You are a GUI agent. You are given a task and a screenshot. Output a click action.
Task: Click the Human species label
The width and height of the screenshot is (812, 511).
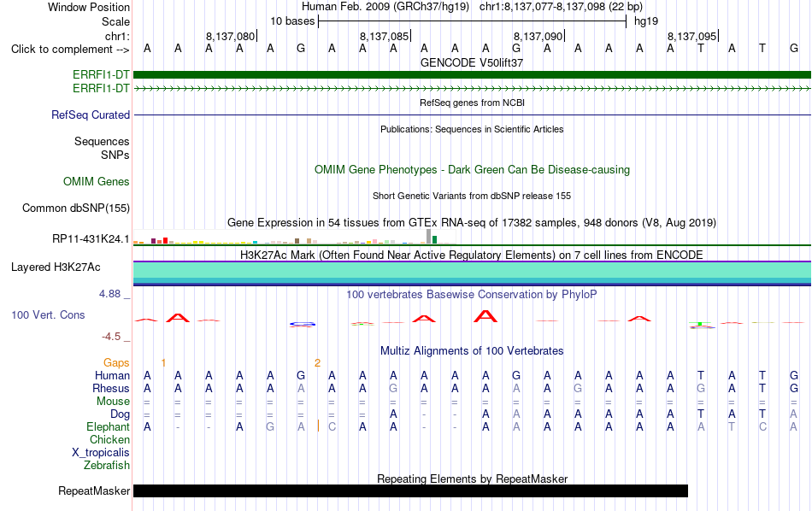coord(112,376)
